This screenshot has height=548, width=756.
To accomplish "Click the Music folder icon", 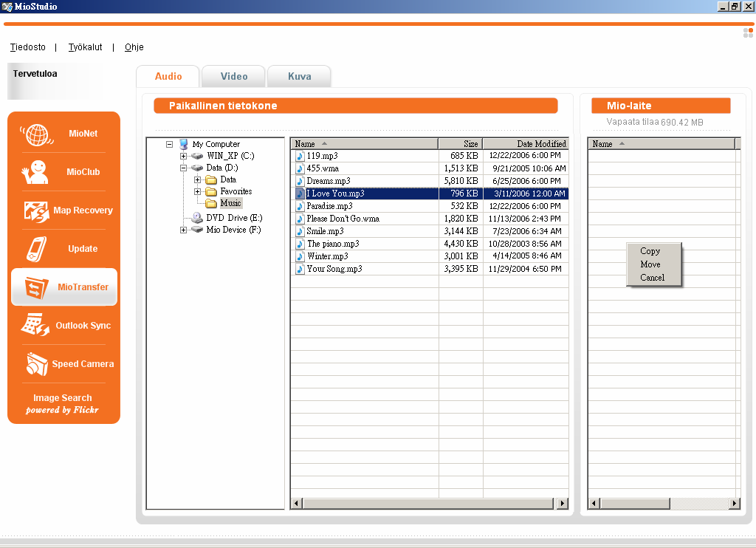I will (211, 203).
